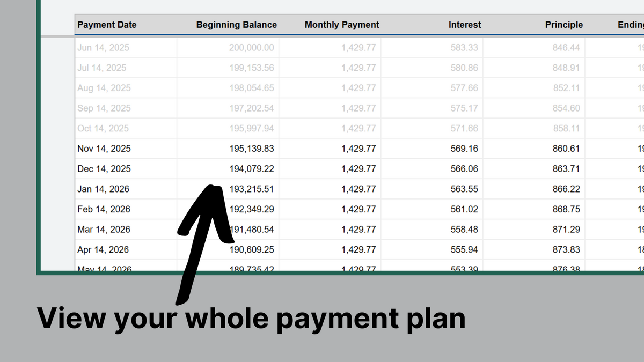Click the 197,202.54 beginning balance cell
The height and width of the screenshot is (362, 644).
pos(228,108)
